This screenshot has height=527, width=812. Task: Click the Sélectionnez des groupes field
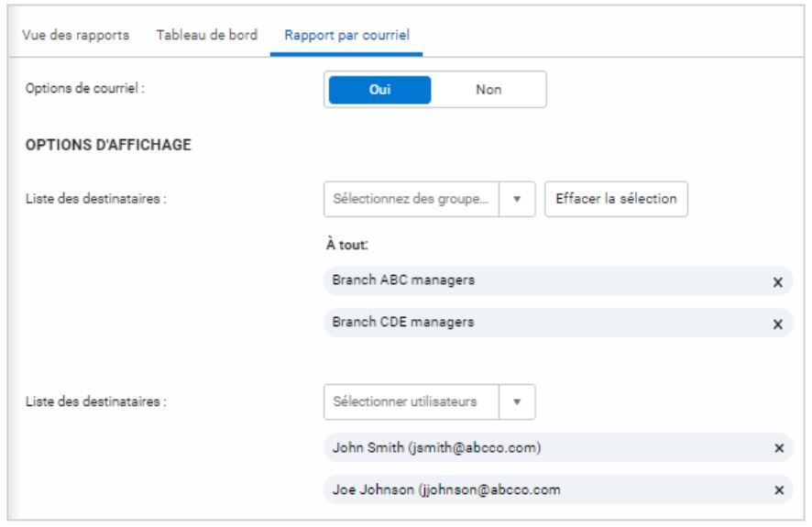(x=411, y=199)
